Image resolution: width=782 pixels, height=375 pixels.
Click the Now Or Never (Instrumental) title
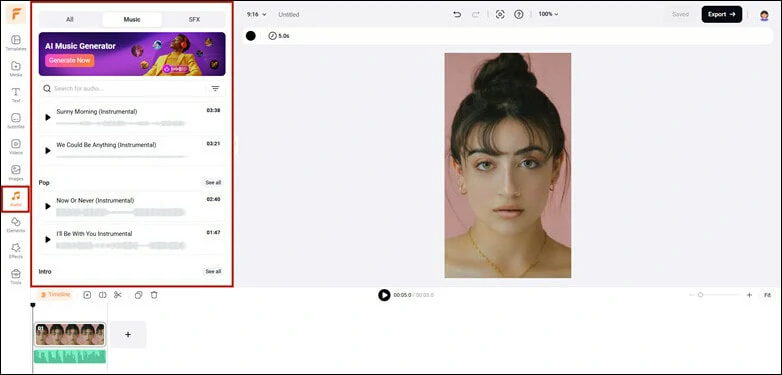(95, 200)
